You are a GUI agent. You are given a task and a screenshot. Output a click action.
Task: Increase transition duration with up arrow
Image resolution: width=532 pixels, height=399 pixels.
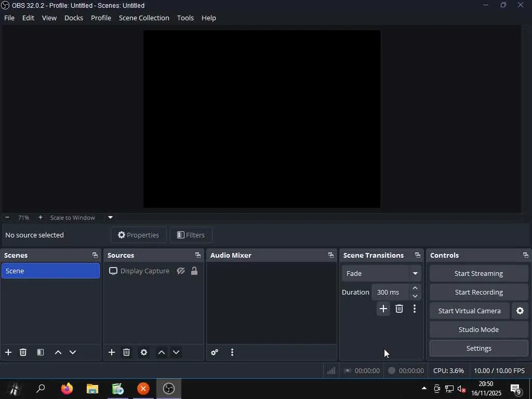[415, 288]
